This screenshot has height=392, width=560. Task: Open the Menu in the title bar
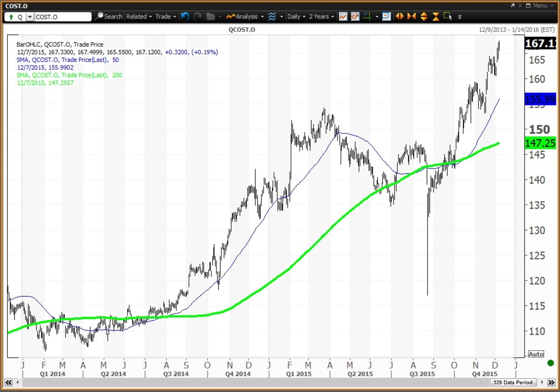540,6
